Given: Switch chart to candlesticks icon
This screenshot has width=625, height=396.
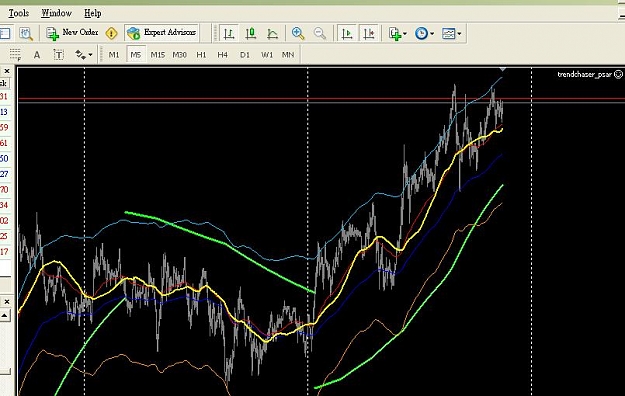Looking at the screenshot, I should 251,33.
